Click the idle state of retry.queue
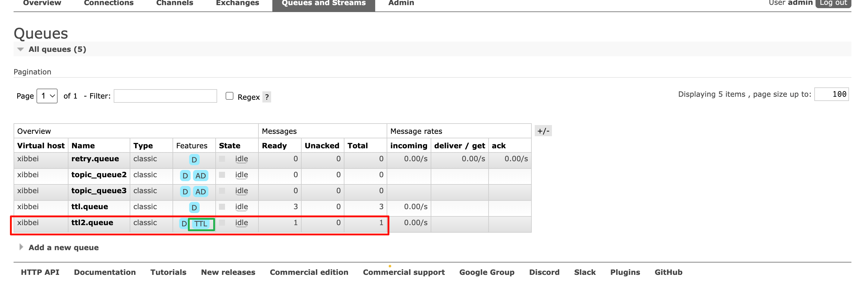 click(x=241, y=159)
